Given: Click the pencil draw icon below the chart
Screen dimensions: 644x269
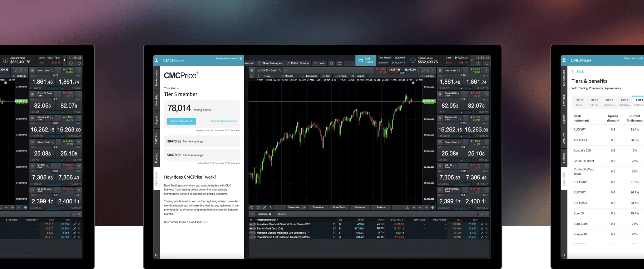Looking at the screenshot, I should (264, 207).
